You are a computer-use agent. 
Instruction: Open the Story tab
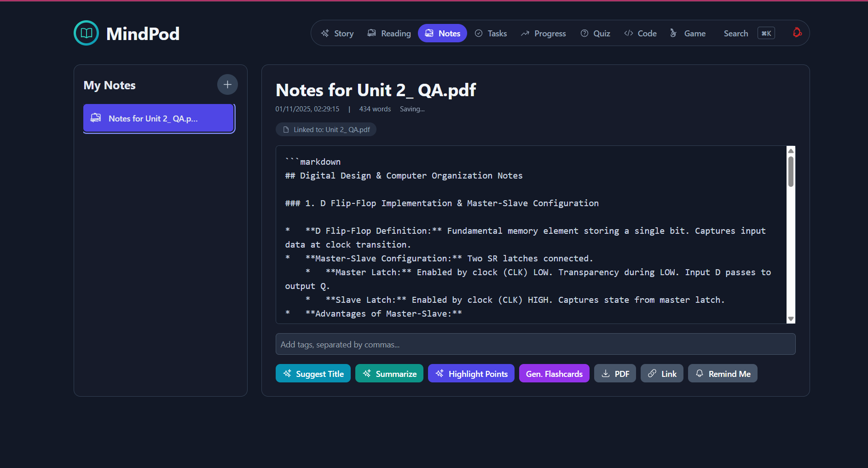pos(337,33)
